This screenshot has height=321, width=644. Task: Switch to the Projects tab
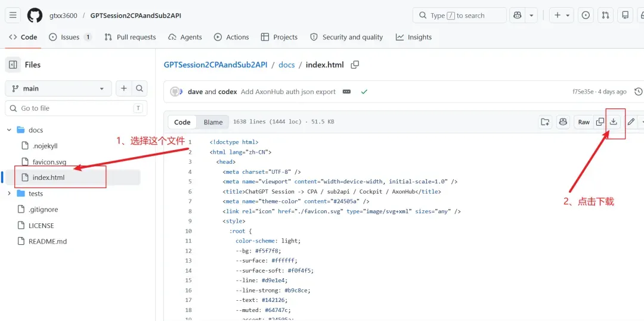pos(279,37)
